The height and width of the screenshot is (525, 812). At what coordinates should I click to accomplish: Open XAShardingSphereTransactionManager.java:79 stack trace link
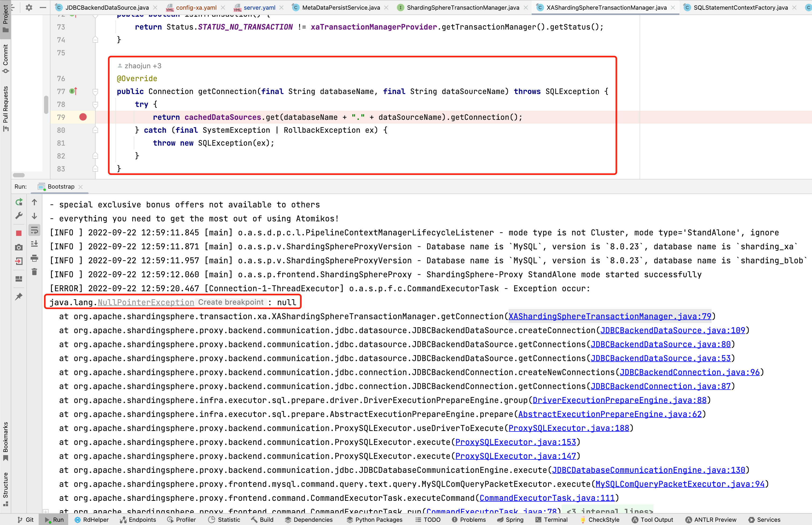point(610,316)
